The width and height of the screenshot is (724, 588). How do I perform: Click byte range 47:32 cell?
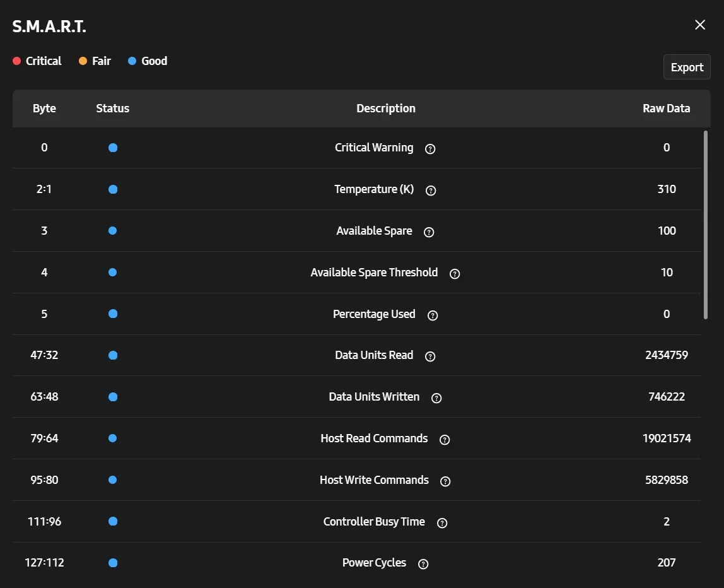point(44,355)
